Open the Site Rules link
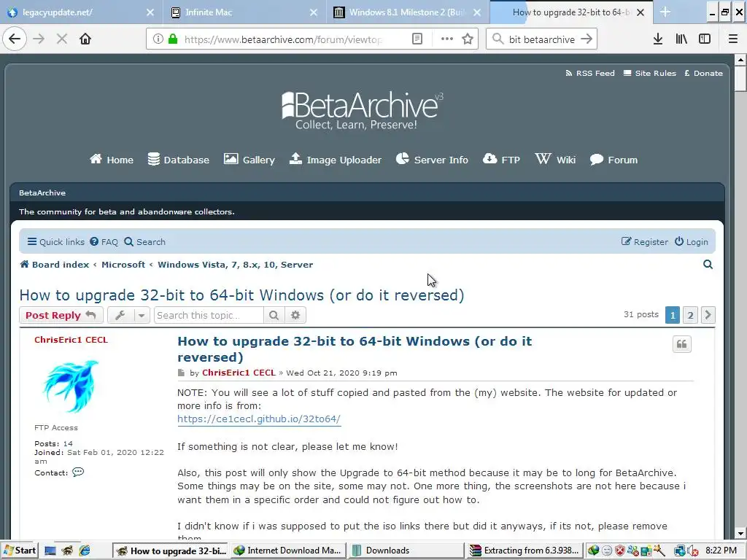The height and width of the screenshot is (560, 747). pos(650,74)
